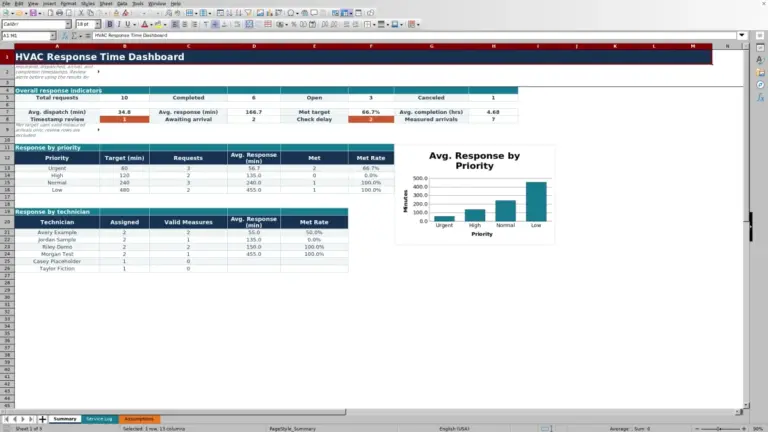Open the font color dropdown arrow
Screen dimensions: 768x432
(x=151, y=24)
